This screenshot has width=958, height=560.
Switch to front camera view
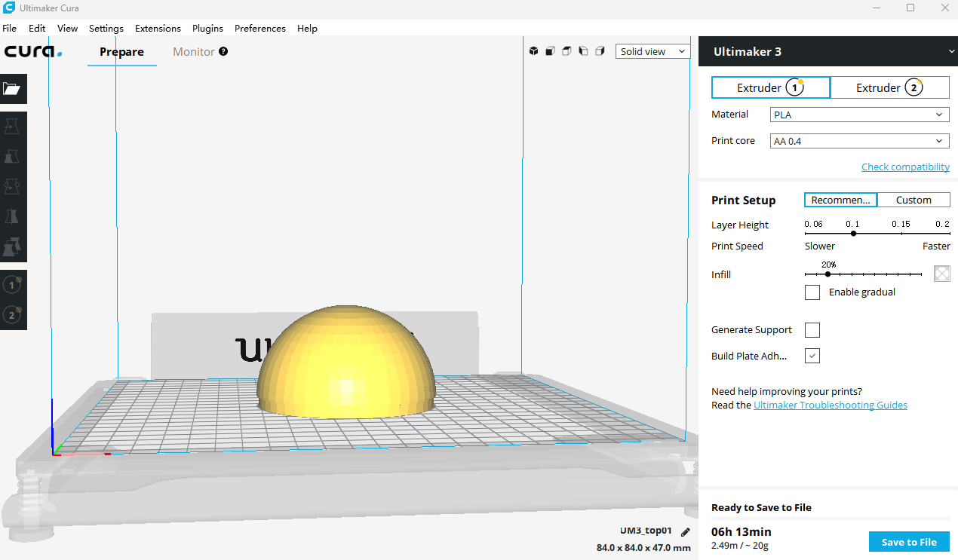point(550,51)
